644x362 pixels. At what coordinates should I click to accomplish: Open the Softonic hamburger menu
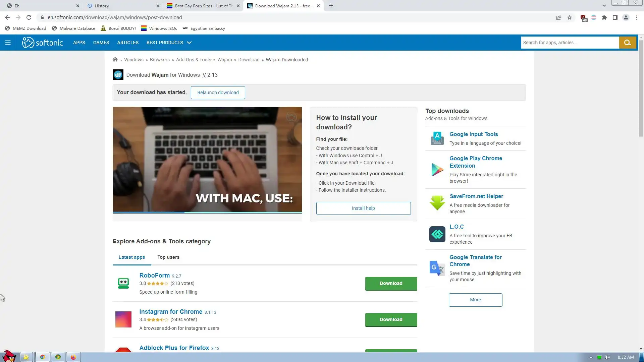(x=8, y=43)
